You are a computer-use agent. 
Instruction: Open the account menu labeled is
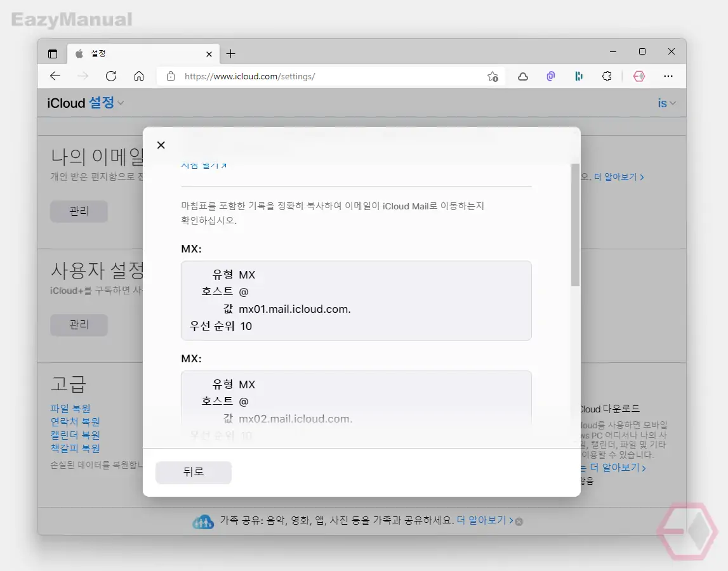click(666, 103)
